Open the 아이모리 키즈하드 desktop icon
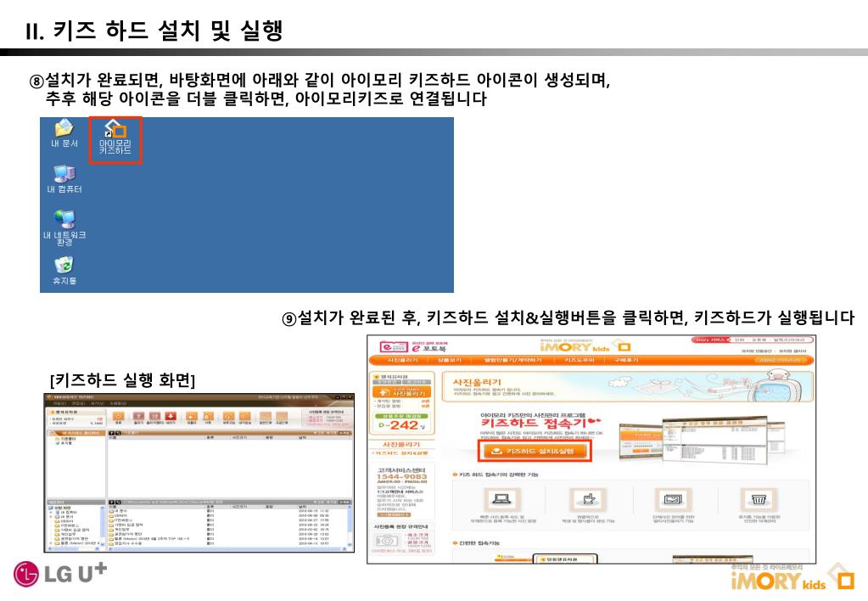Viewport: 868px width, 601px height. (115, 139)
